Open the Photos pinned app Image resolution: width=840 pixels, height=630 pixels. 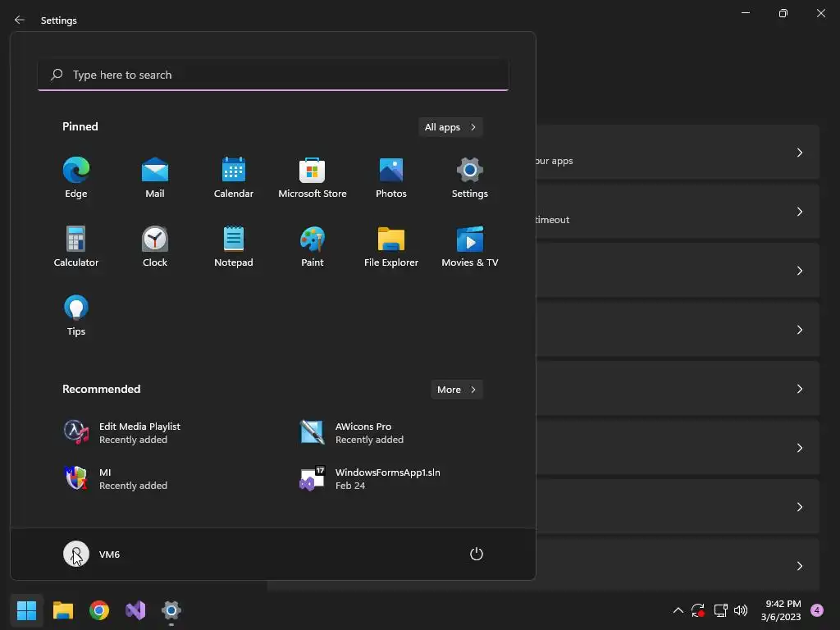point(391,178)
